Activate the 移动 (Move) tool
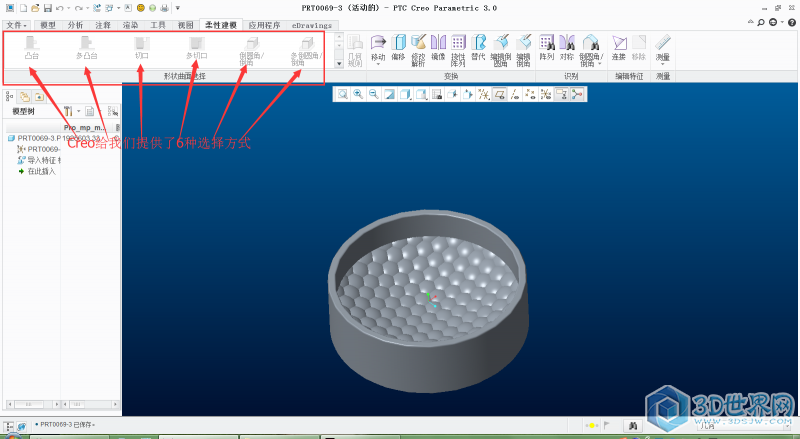This screenshot has height=439, width=800. tap(378, 50)
